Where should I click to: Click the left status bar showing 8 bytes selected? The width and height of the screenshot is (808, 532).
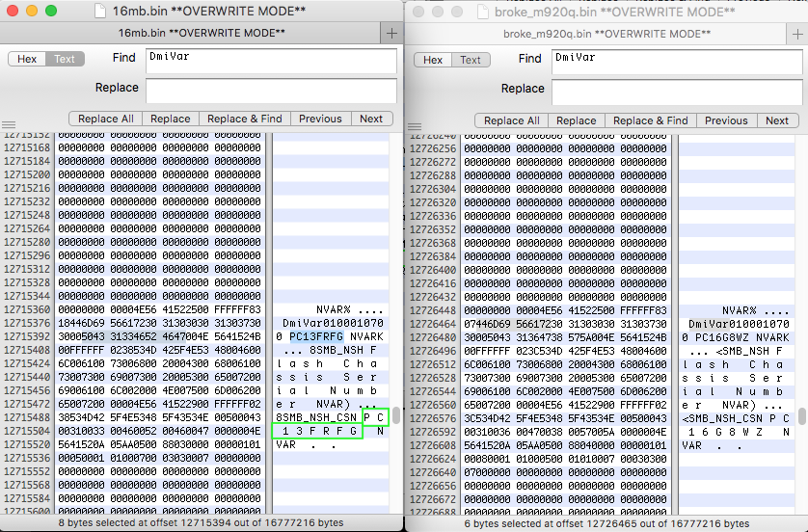pos(202,522)
